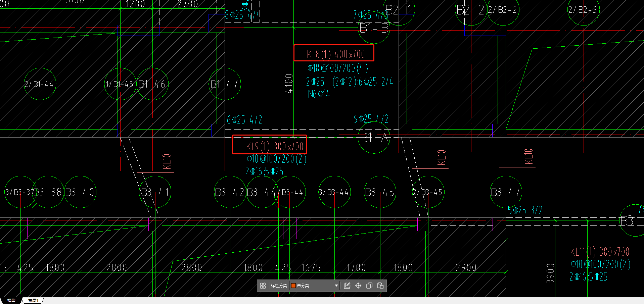Click the 1675 dimension value
644x304 pixels.
point(311,267)
